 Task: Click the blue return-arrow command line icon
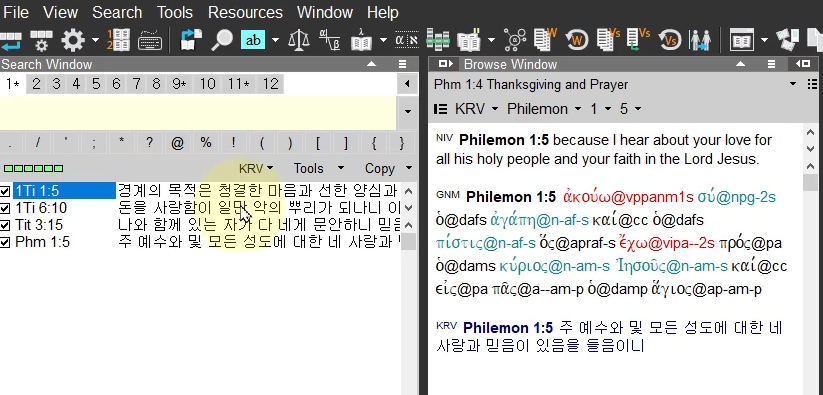tap(10, 40)
